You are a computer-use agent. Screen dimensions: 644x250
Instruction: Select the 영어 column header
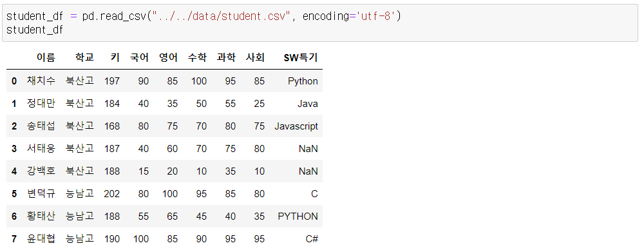pyautogui.click(x=168, y=57)
